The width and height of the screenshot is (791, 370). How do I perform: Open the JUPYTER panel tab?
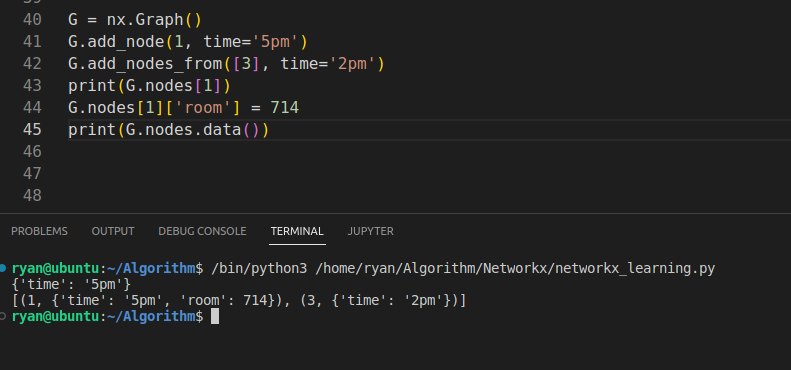click(x=371, y=231)
